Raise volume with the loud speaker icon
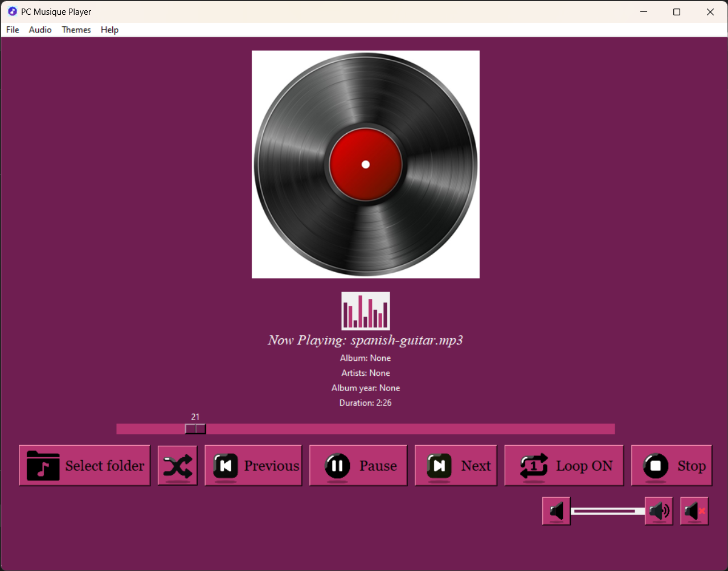 click(x=659, y=511)
